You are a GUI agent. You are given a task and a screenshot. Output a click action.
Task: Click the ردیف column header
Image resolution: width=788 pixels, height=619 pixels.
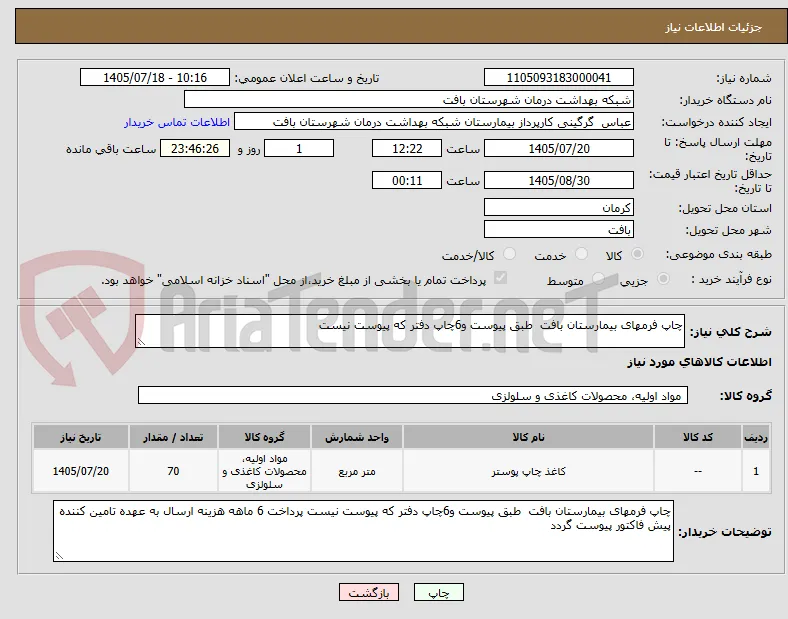756,437
